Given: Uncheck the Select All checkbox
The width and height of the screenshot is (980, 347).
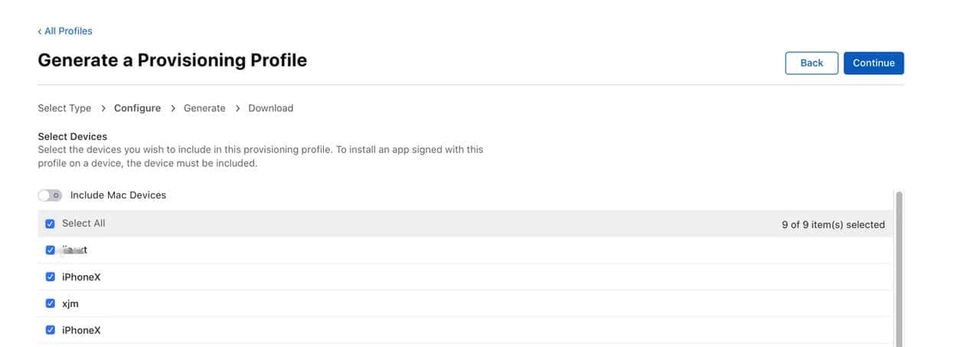Looking at the screenshot, I should pyautogui.click(x=51, y=224).
